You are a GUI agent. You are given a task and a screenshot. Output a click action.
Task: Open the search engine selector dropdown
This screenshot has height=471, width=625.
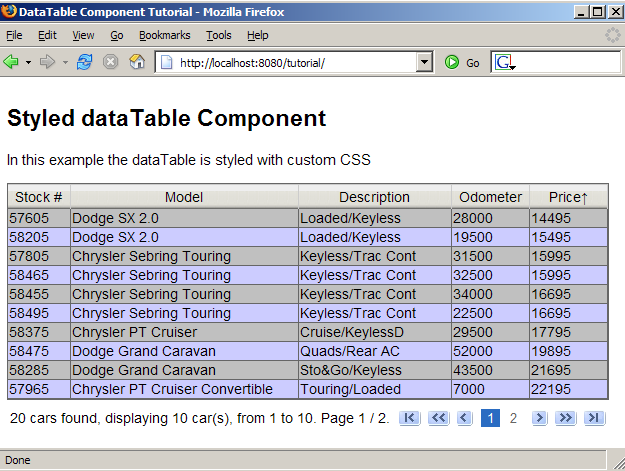505,63
